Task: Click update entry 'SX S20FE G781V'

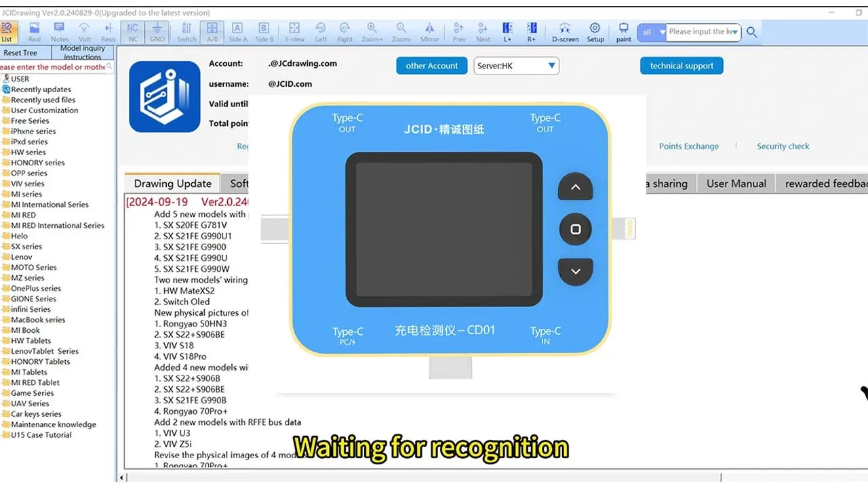Action: click(191, 225)
